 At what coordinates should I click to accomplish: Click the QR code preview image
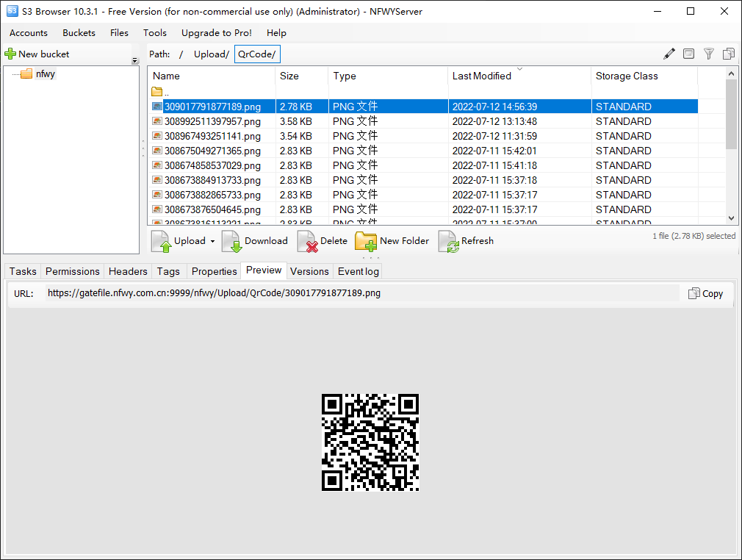click(370, 442)
